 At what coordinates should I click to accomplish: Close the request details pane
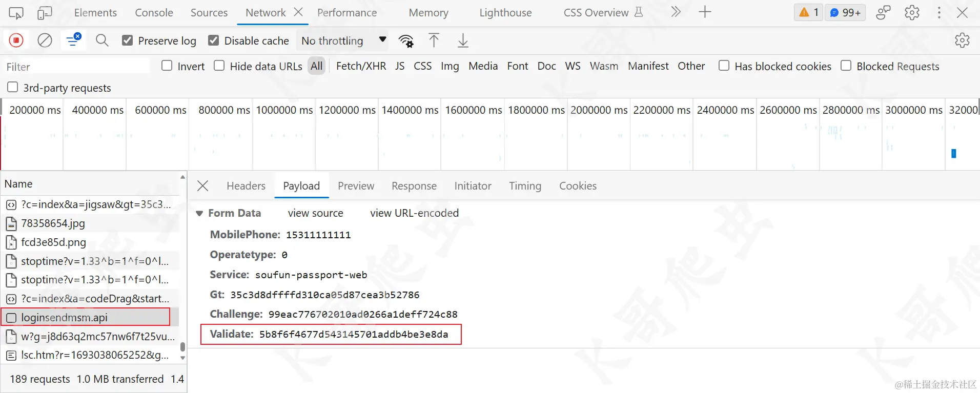coord(203,185)
